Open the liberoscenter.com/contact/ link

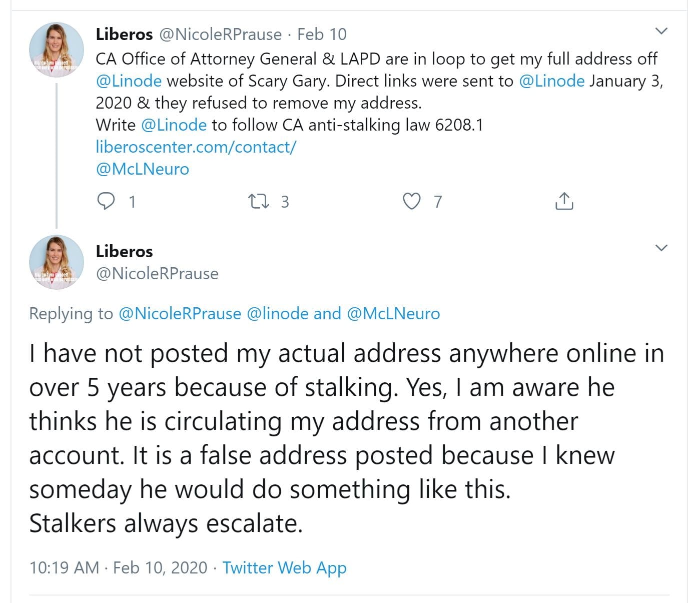click(196, 147)
